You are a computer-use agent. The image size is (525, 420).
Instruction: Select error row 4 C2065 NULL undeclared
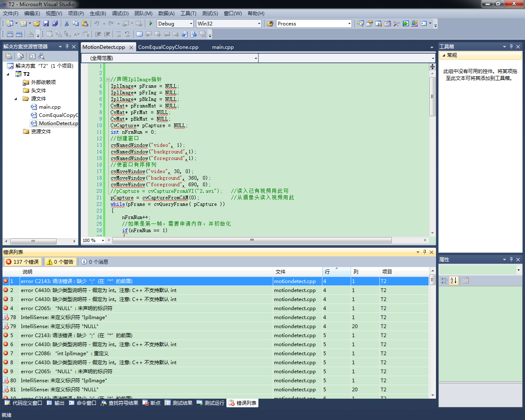(215, 308)
